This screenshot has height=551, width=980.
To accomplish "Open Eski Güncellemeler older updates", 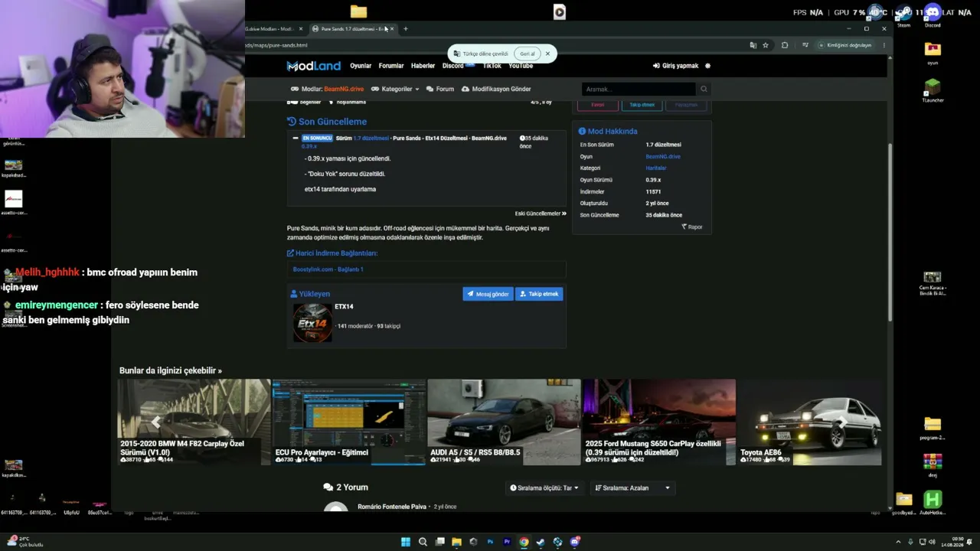I will tap(541, 214).
